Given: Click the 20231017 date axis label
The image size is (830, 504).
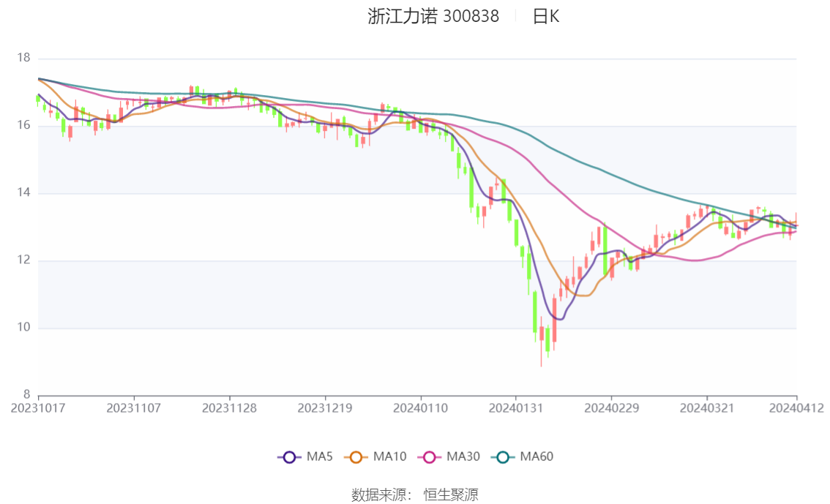Looking at the screenshot, I should click(38, 408).
